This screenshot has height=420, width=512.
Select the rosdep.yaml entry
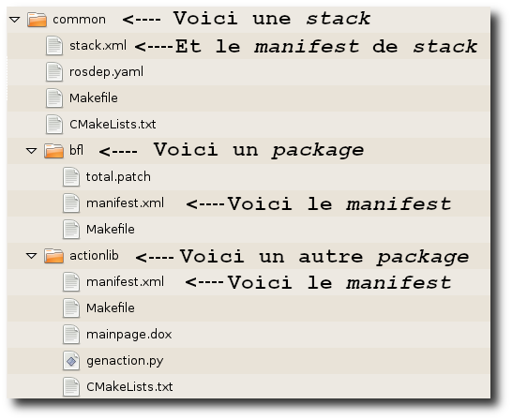coord(107,72)
